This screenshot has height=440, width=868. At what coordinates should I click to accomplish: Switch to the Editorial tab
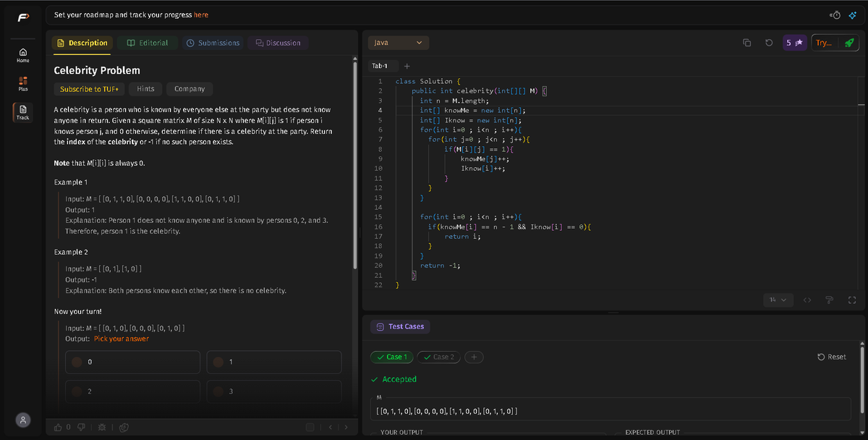[147, 43]
